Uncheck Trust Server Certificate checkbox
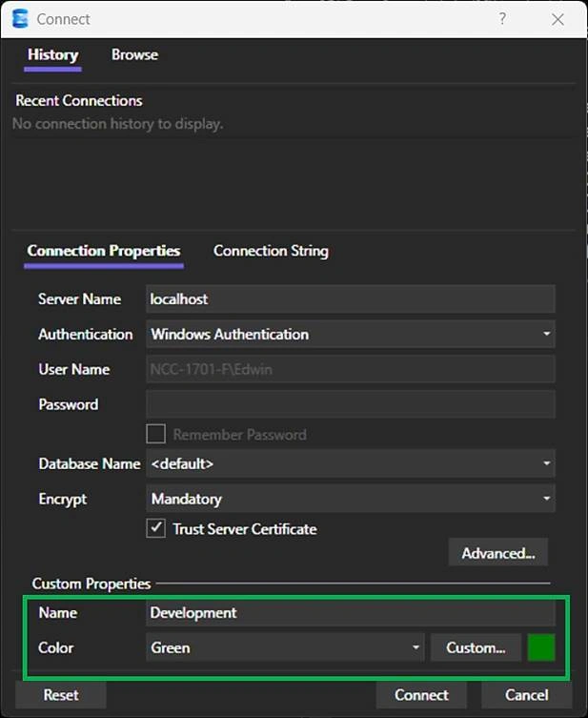 [155, 528]
